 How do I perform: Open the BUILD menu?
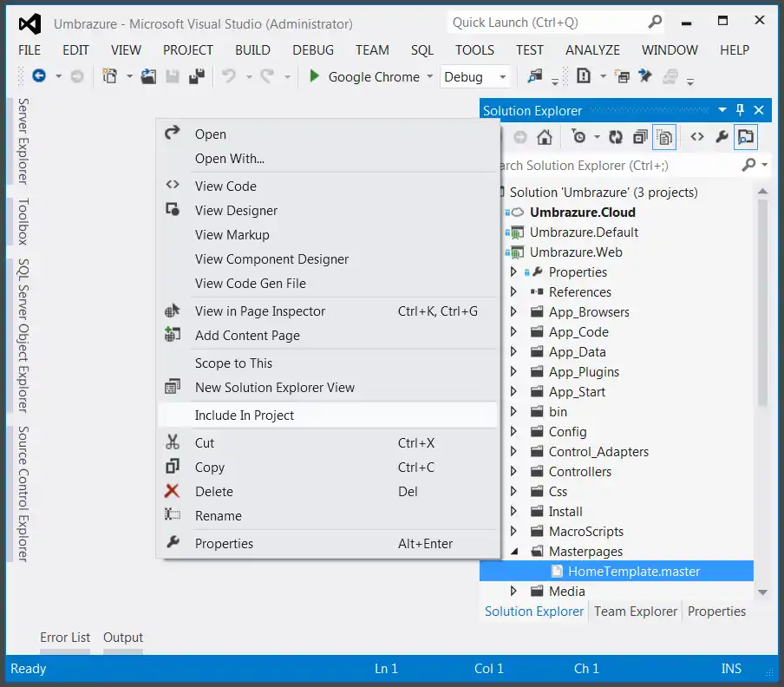(252, 50)
